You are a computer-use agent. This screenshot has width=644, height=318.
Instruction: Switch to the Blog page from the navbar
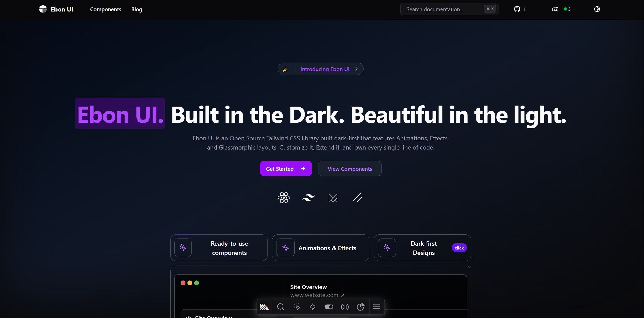pos(137,9)
